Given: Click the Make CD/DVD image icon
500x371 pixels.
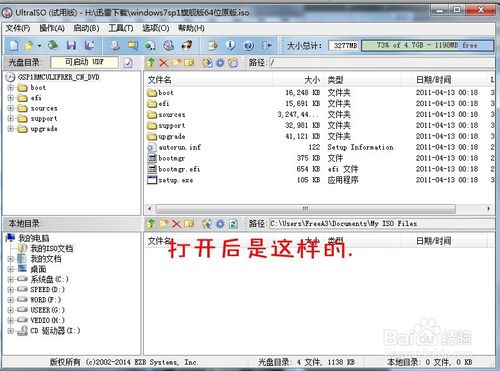Looking at the screenshot, I should tap(115, 45).
